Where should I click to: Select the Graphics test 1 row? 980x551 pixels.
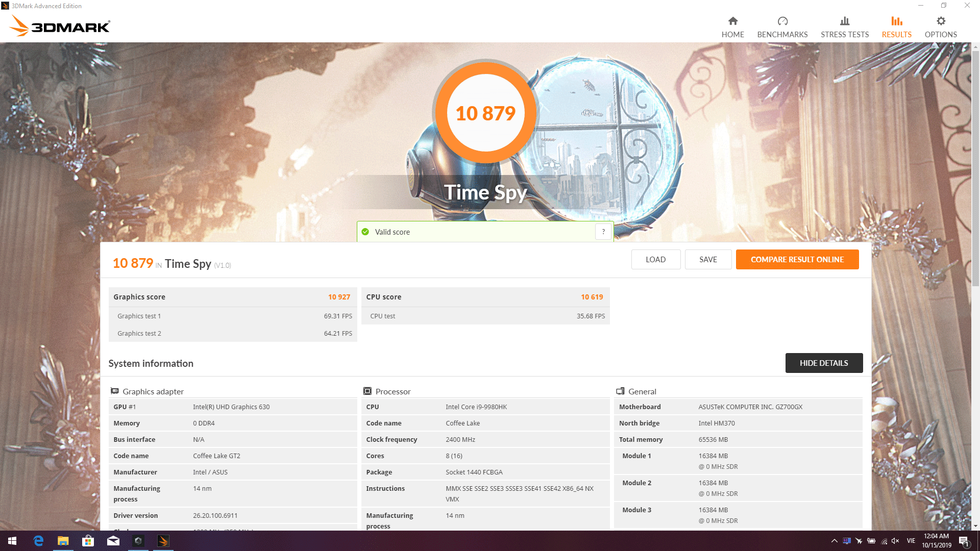[x=233, y=316]
